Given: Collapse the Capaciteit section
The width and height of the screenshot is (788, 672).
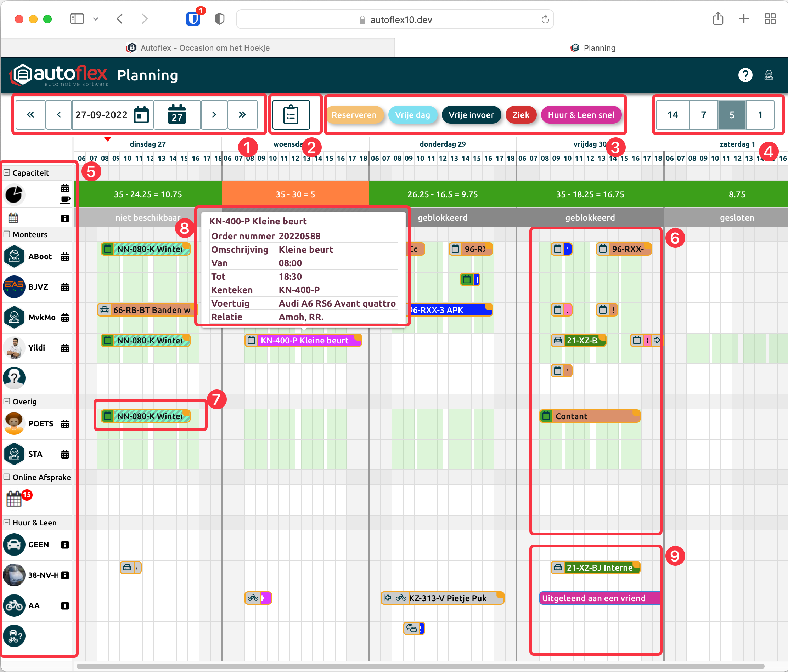Looking at the screenshot, I should (x=7, y=172).
